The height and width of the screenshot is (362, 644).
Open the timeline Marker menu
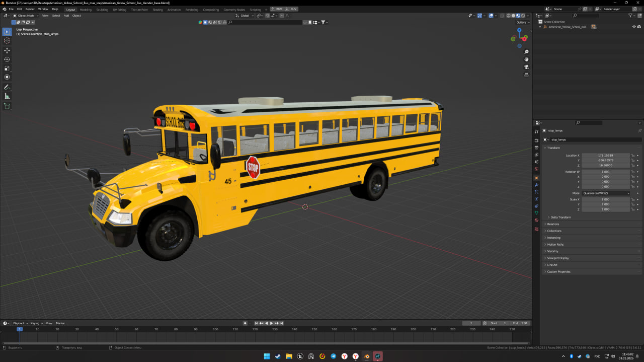click(x=60, y=323)
